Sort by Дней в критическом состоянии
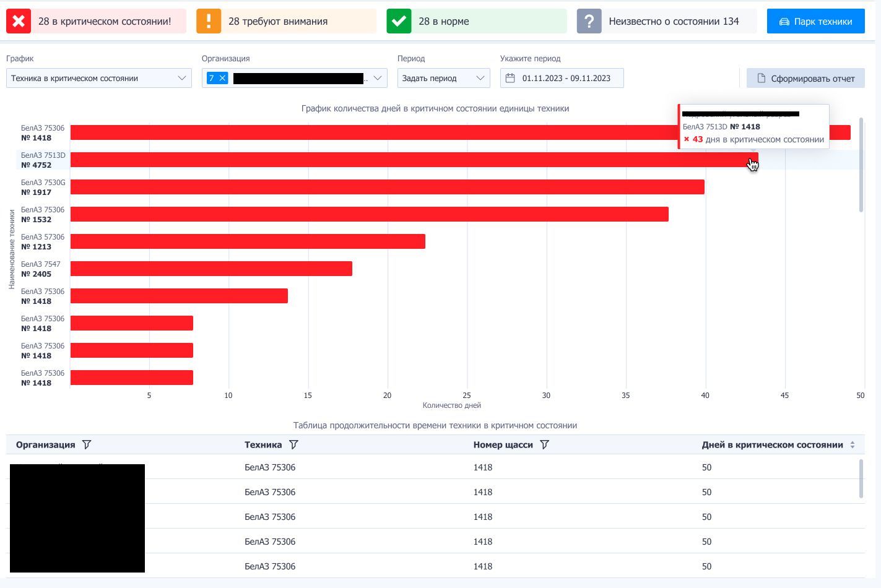This screenshot has height=588, width=881. coord(852,445)
